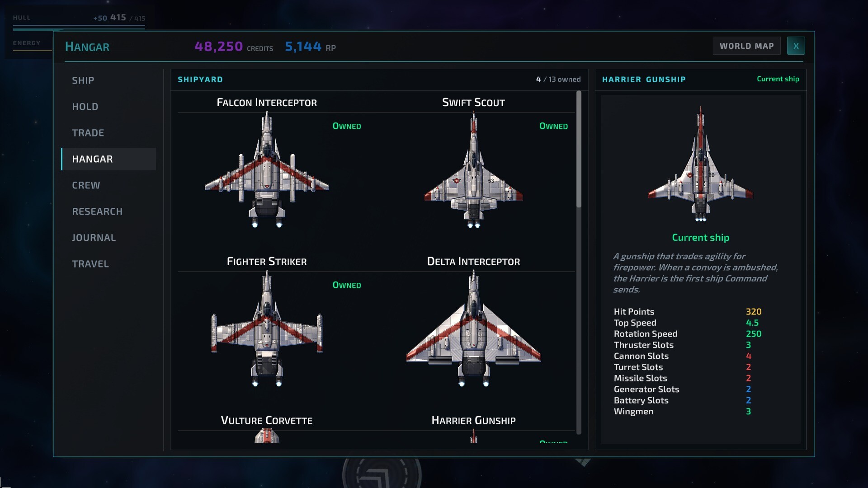Screen dimensions: 868x488
Task: Click the Hull bar in the HUD
Action: click(x=79, y=27)
